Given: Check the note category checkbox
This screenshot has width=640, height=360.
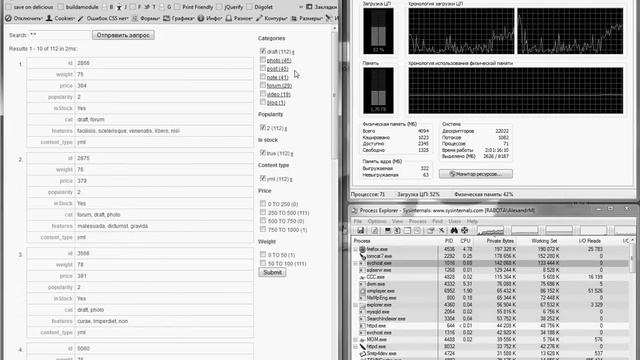Looking at the screenshot, I should tap(262, 77).
